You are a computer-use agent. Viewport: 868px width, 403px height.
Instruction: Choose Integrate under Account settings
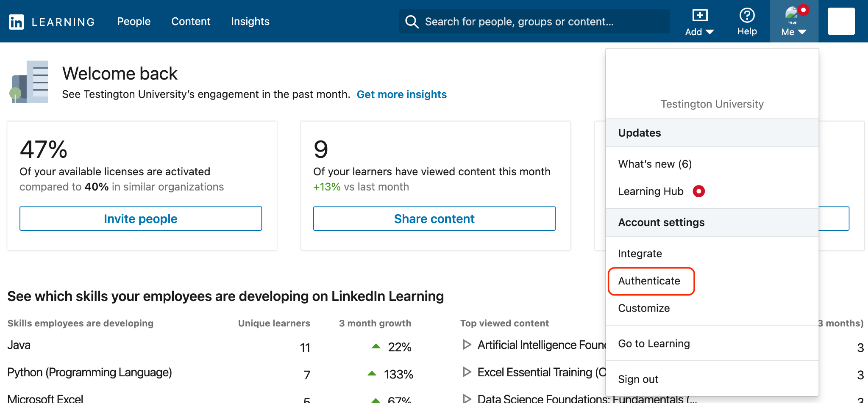(x=640, y=254)
